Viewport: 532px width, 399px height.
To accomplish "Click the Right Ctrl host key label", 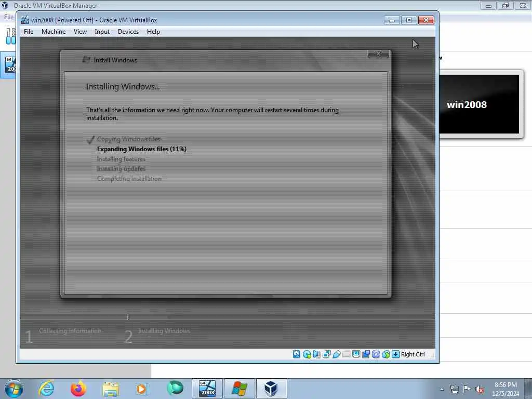I will (413, 354).
